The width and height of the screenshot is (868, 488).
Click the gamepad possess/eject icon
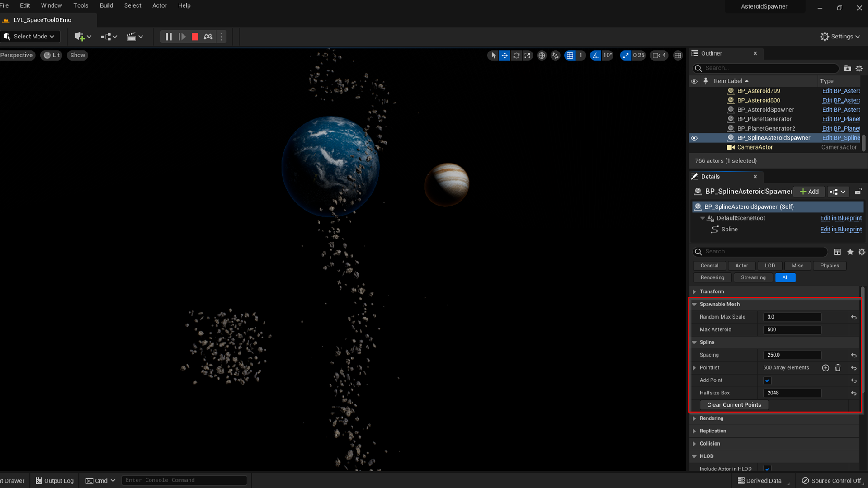pos(208,37)
